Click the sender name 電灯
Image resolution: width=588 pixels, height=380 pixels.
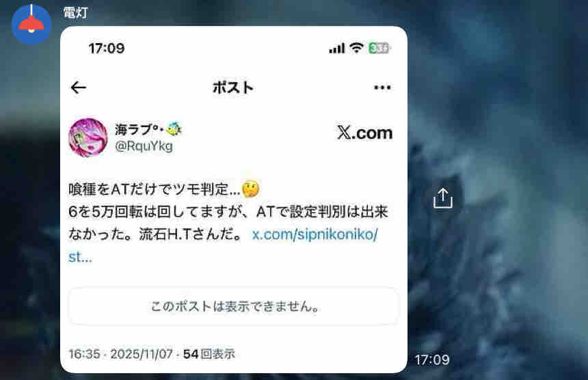(x=75, y=13)
